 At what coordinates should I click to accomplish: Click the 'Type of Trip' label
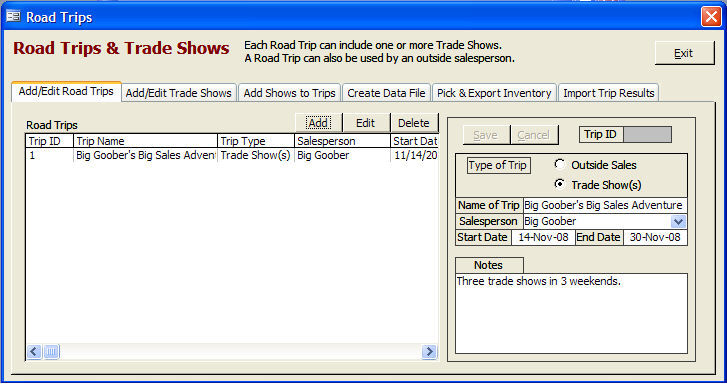click(x=498, y=165)
